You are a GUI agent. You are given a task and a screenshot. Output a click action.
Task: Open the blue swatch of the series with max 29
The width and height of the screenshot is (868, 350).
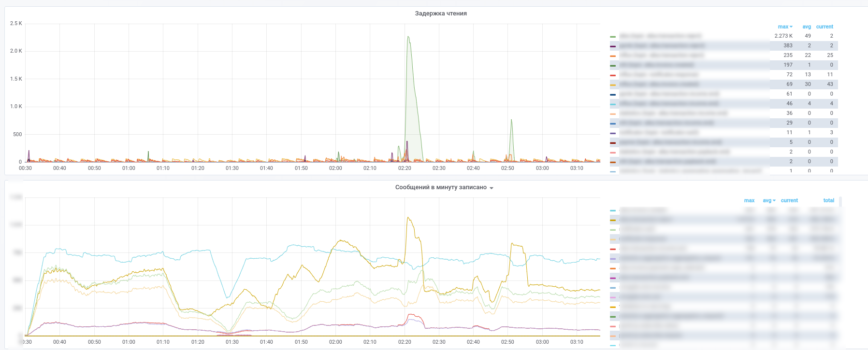pyautogui.click(x=613, y=124)
